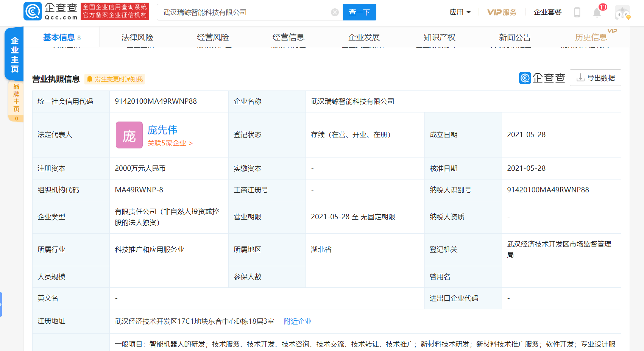Click the 庞先伟 name link
This screenshot has height=351, width=644.
tap(162, 130)
